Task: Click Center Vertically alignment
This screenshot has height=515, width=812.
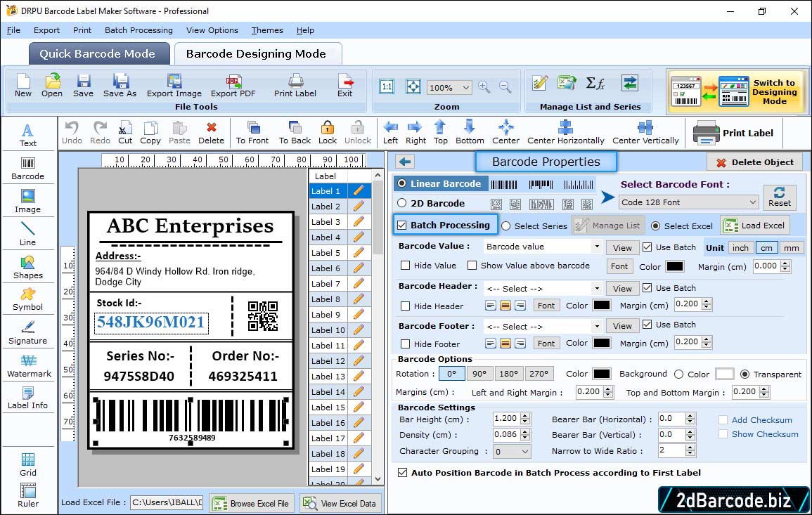Action: click(645, 133)
